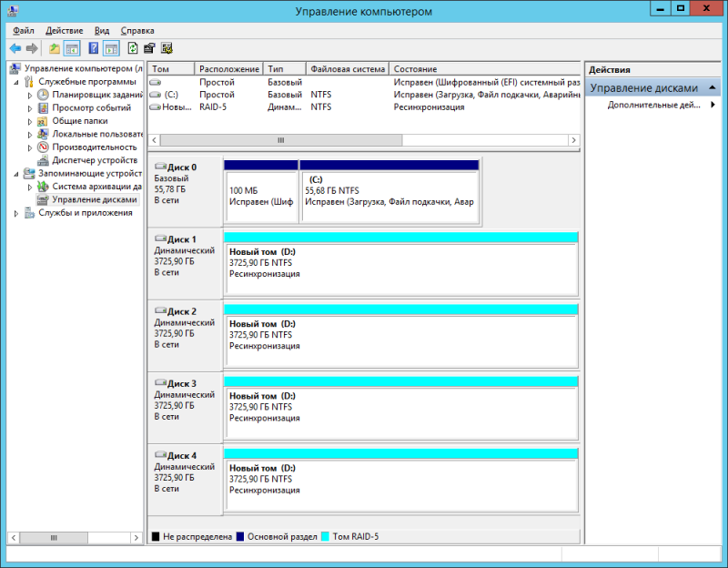Select the Запоминающие устройства tree label

[x=89, y=174]
